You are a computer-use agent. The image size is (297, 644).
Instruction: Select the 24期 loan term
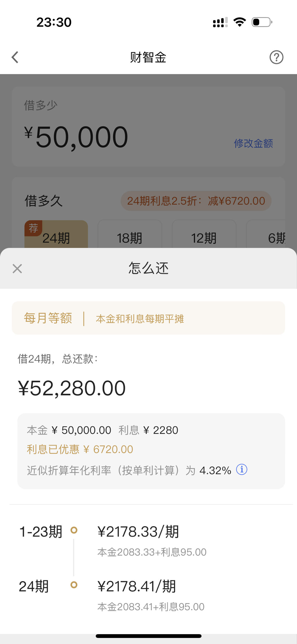(56, 234)
